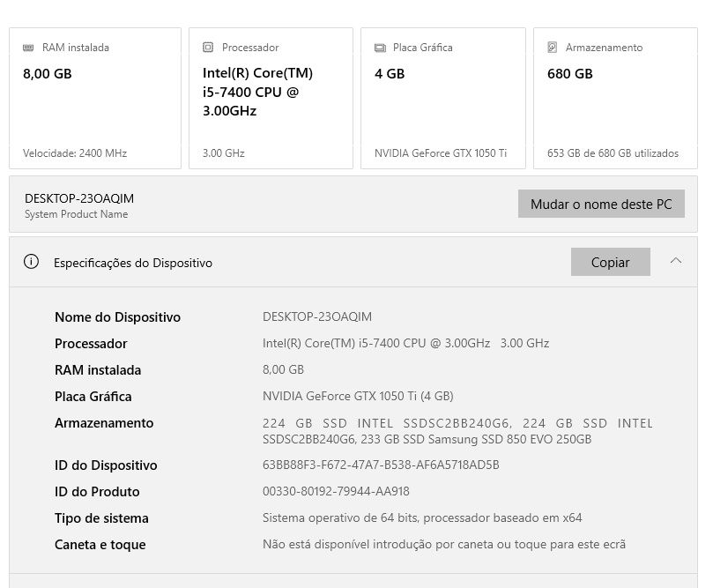Click the Velocidade: 2400 MHz text
Screen dimensions: 713x588
tap(75, 153)
